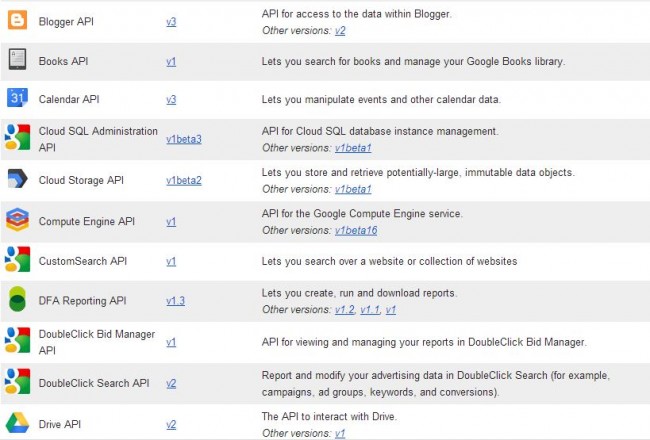The width and height of the screenshot is (650, 440).
Task: Open DFA Reporting other version v1.1
Action: click(370, 310)
